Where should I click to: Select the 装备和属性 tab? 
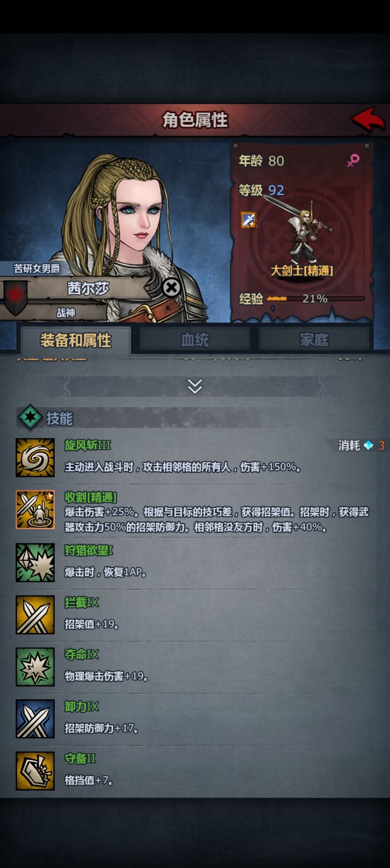coord(75,340)
